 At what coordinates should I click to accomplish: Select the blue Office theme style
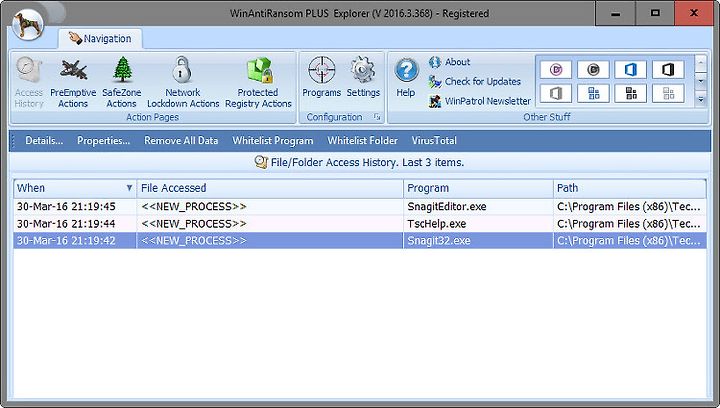point(630,70)
